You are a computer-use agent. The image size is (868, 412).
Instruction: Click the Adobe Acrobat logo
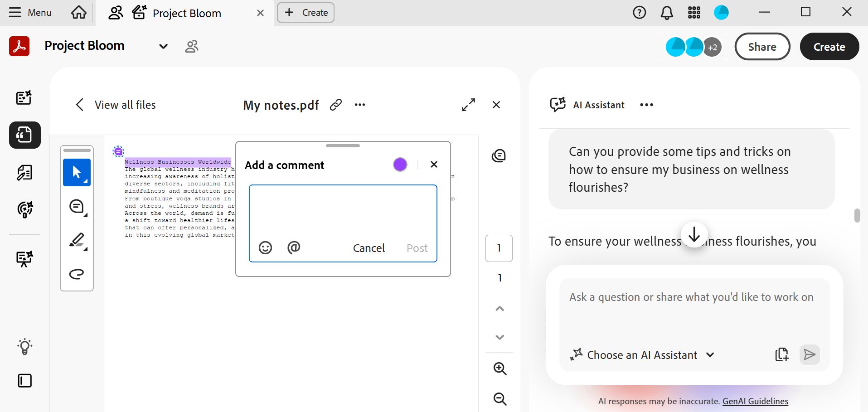[x=19, y=46]
